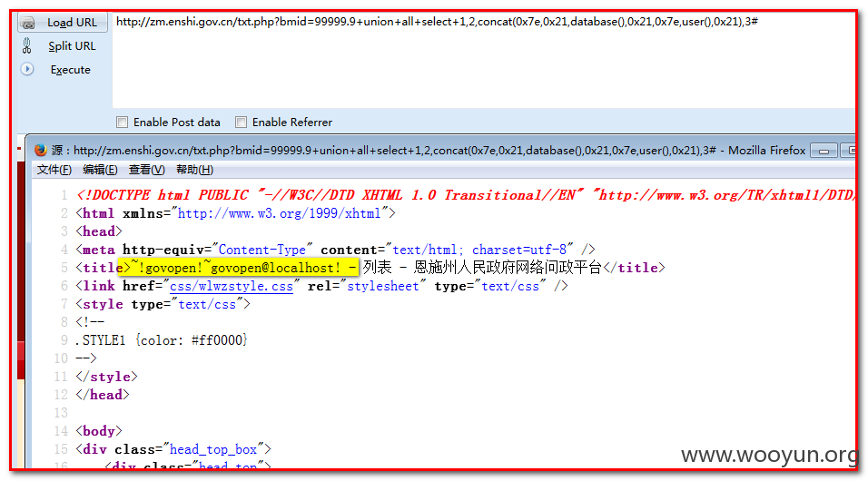The width and height of the screenshot is (868, 481).
Task: Open the 编辑(E) menu
Action: pos(100,170)
